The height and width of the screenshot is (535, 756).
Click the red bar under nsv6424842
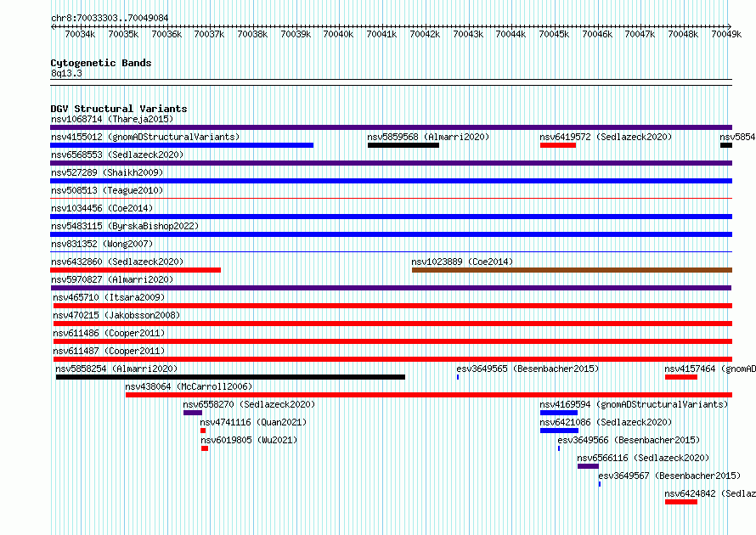click(681, 502)
